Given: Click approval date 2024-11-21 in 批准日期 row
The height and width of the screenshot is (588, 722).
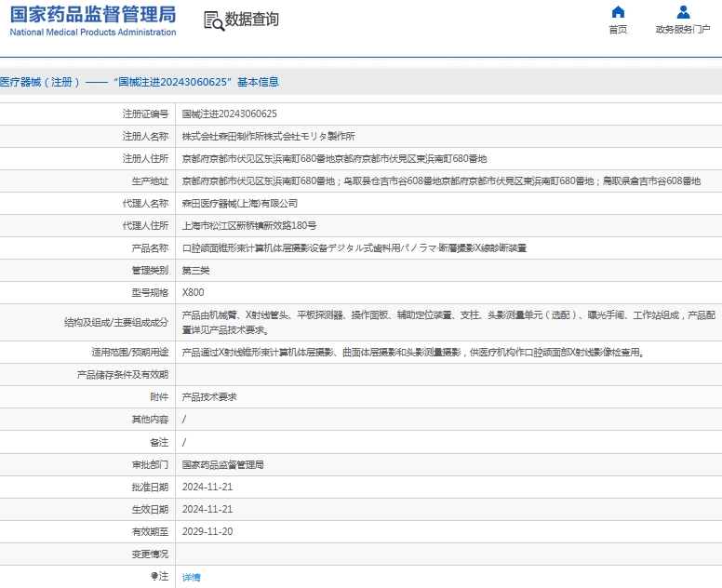Looking at the screenshot, I should click(x=207, y=488).
